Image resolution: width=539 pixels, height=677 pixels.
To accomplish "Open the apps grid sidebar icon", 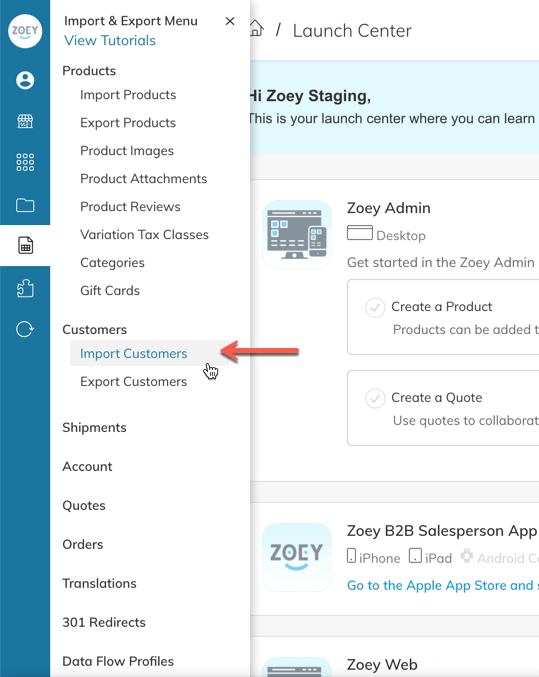I will point(25,162).
